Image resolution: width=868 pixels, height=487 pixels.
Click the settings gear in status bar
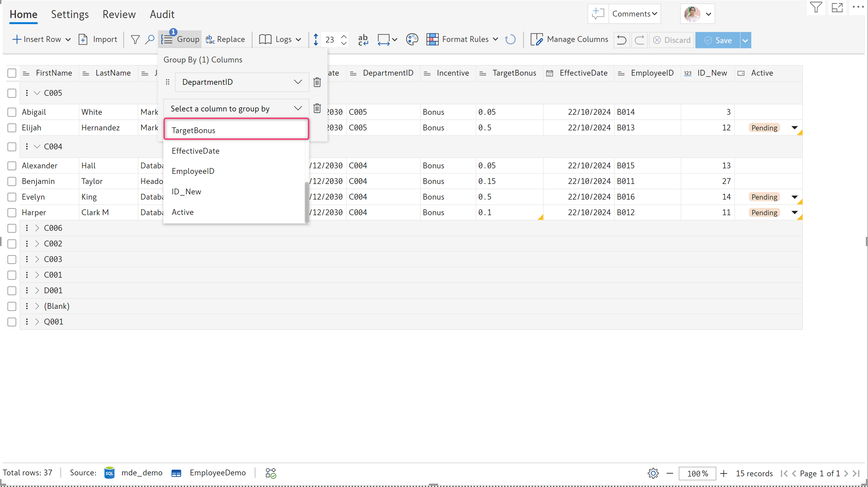coord(653,473)
